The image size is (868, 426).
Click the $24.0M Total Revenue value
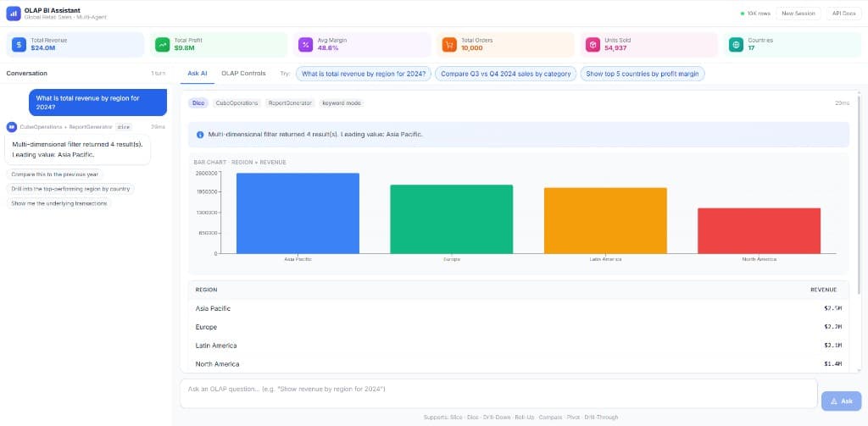tap(42, 48)
